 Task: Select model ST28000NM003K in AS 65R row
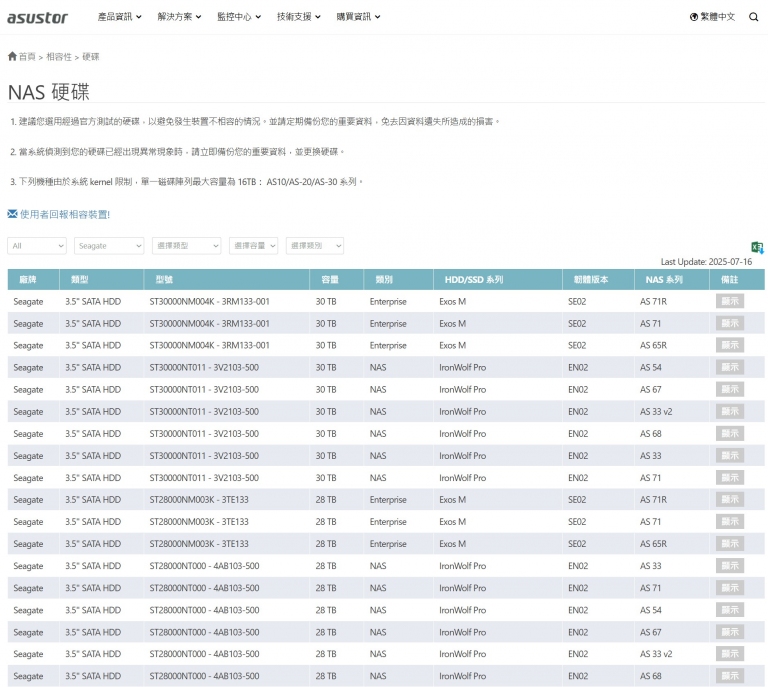[x=199, y=544]
